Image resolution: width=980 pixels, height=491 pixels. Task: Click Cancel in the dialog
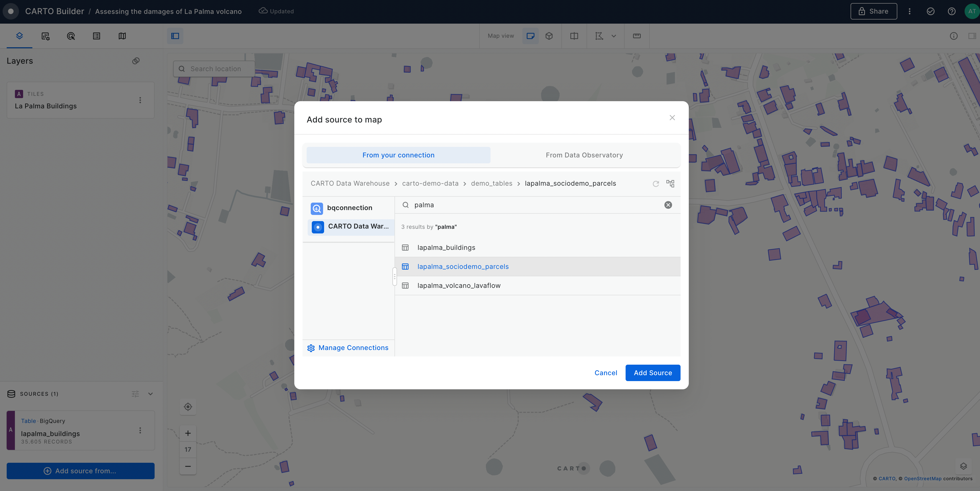click(x=606, y=373)
